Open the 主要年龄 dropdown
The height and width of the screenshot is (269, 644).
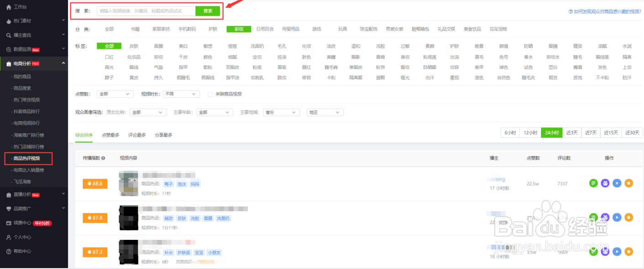215,112
